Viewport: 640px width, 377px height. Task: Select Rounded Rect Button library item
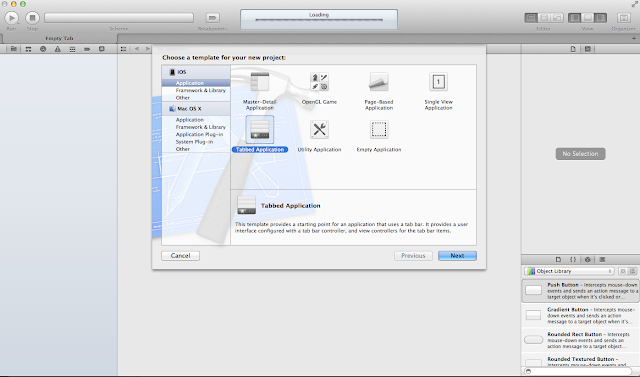click(x=580, y=340)
